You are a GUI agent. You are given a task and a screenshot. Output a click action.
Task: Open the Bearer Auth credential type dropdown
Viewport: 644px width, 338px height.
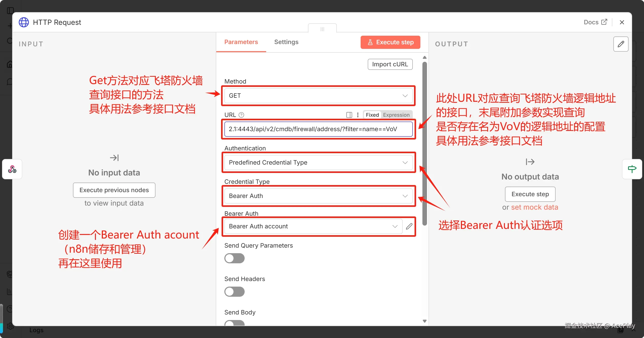[x=318, y=196]
